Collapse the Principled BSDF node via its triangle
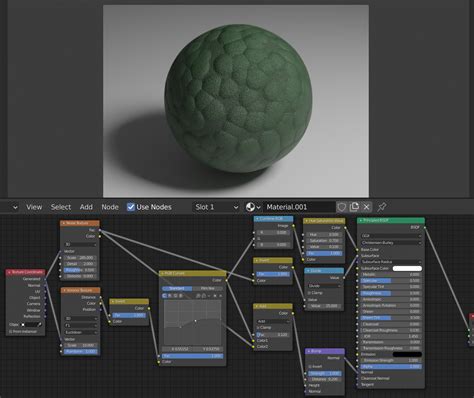Image resolution: width=474 pixels, height=398 pixels. pyautogui.click(x=361, y=220)
